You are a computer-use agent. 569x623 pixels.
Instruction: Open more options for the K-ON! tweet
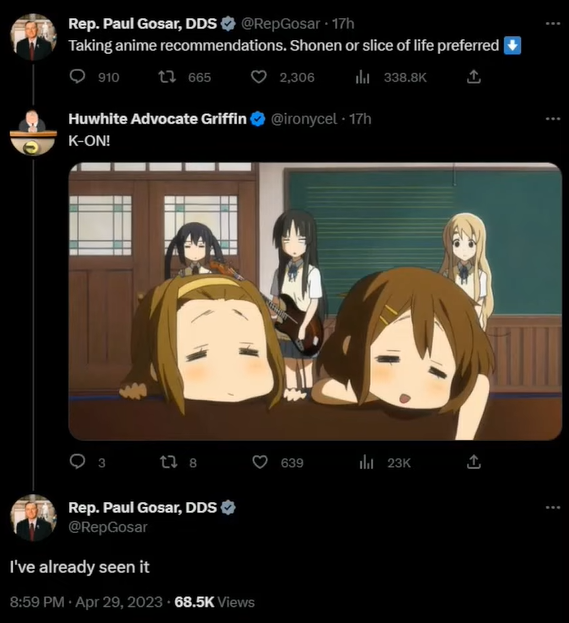(553, 119)
